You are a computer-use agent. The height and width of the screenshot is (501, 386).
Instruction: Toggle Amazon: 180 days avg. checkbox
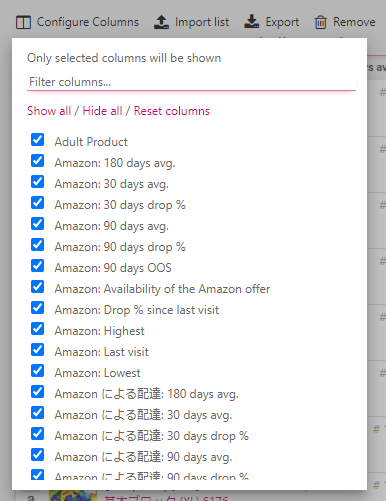pos(37,161)
